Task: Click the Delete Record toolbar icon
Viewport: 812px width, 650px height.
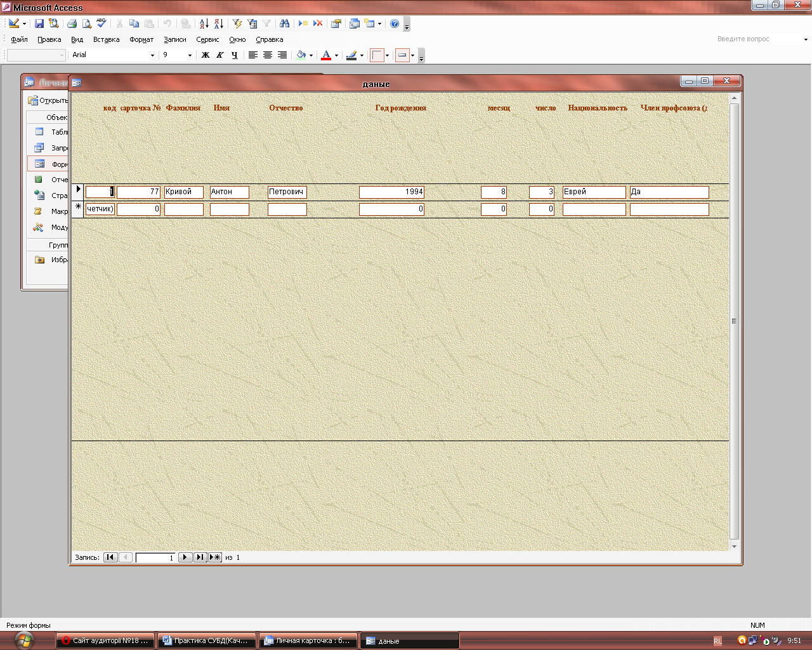Action: [318, 23]
